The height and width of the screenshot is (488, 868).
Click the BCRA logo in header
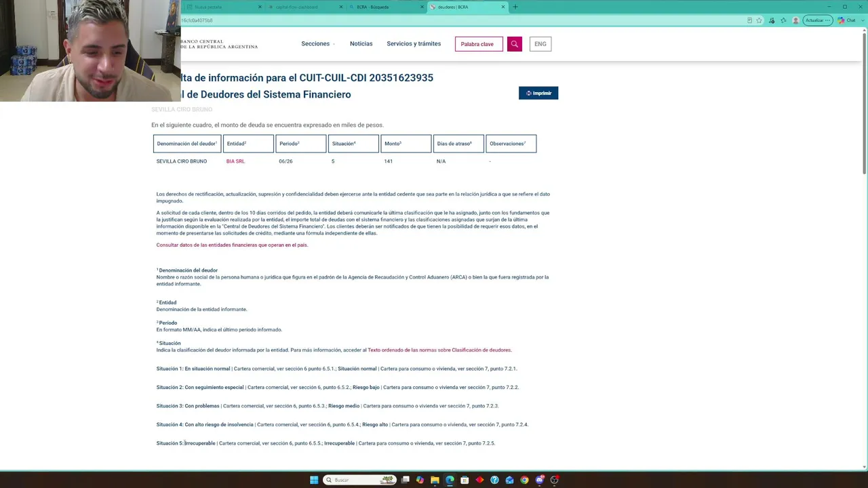(219, 44)
